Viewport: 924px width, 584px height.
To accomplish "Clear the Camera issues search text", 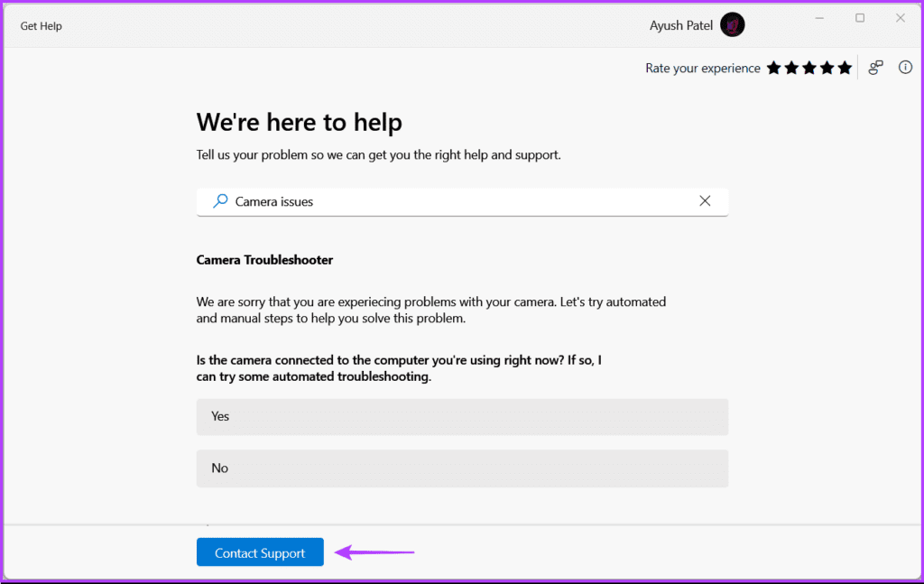I will (x=705, y=201).
